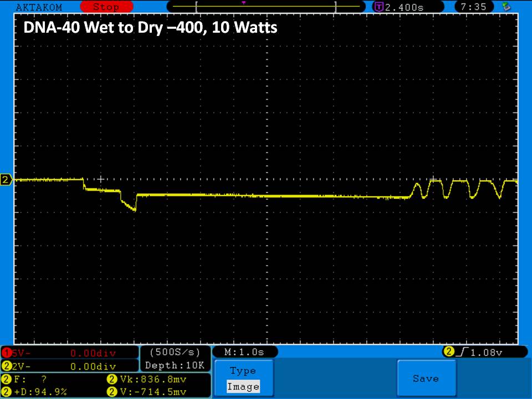This screenshot has width=532, height=399.
Task: Click the Depth:10K memory depth readout
Action: [x=175, y=366]
